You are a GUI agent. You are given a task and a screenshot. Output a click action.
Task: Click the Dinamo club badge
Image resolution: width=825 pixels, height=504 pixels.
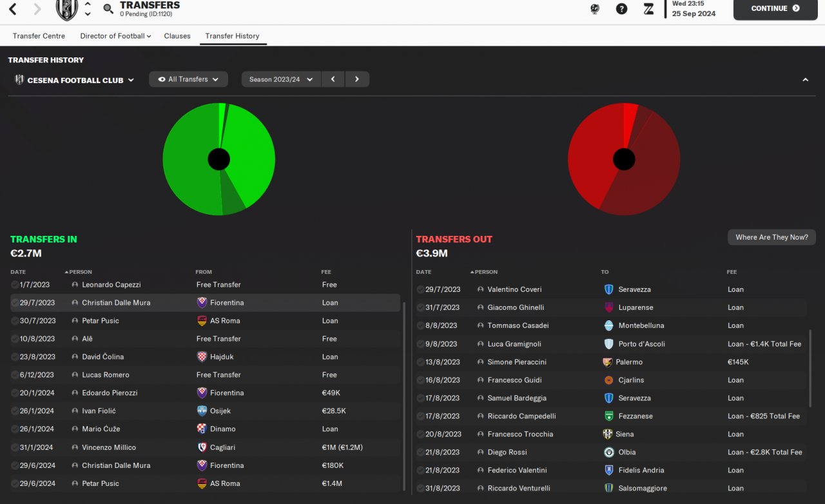tap(202, 429)
